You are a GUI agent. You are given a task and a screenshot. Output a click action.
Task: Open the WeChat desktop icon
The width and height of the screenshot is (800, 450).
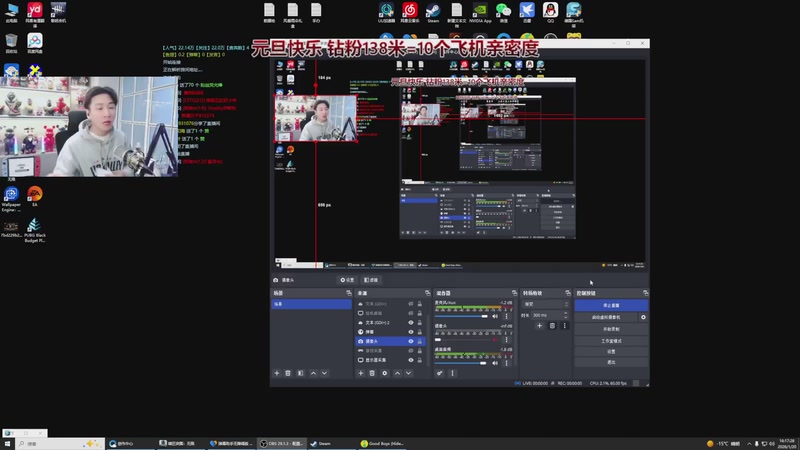coord(504,12)
